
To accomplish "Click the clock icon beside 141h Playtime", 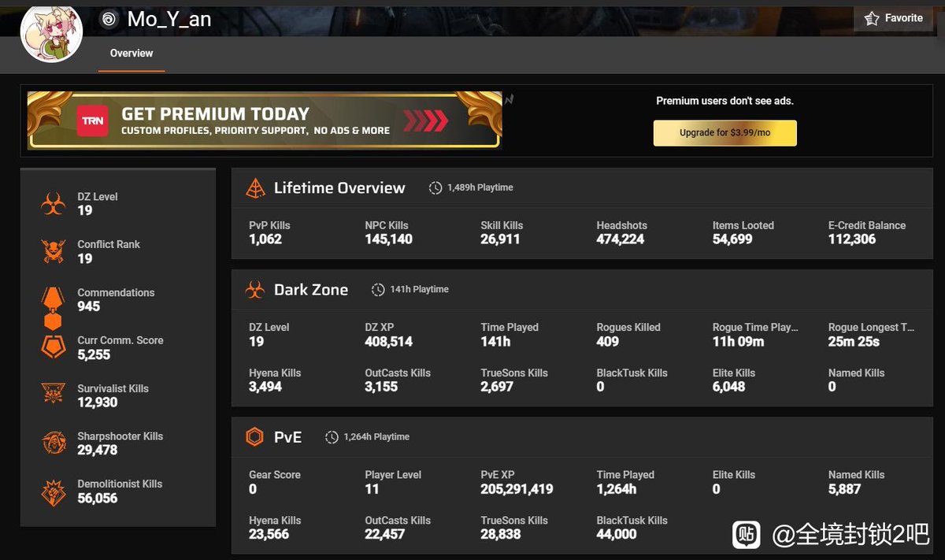I will click(x=378, y=290).
